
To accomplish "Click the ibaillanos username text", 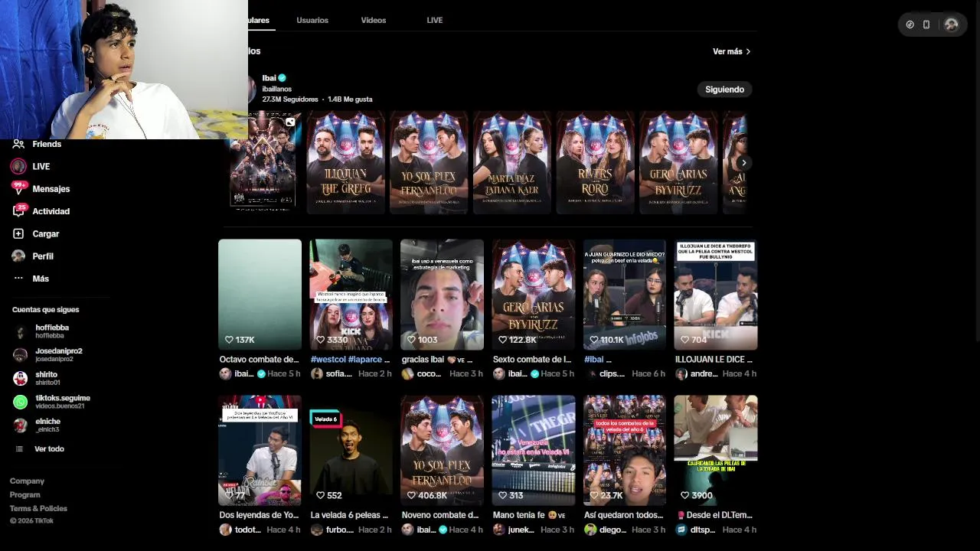I will [277, 89].
